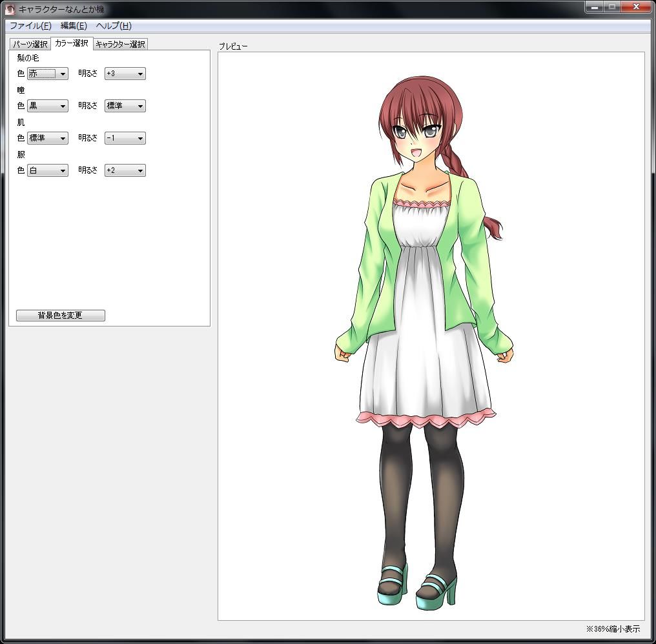Open the 編集(E) menu
The width and height of the screenshot is (656, 644).
74,26
